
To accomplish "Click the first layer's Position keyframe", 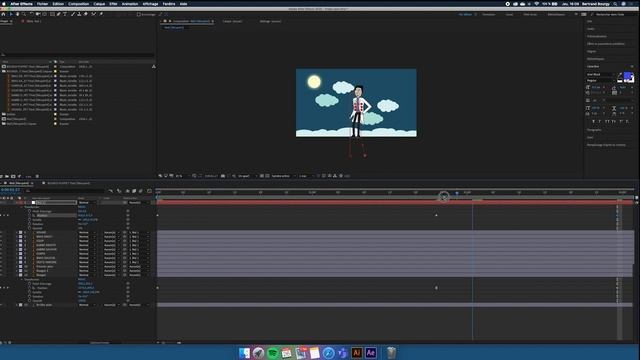I will pos(436,215).
